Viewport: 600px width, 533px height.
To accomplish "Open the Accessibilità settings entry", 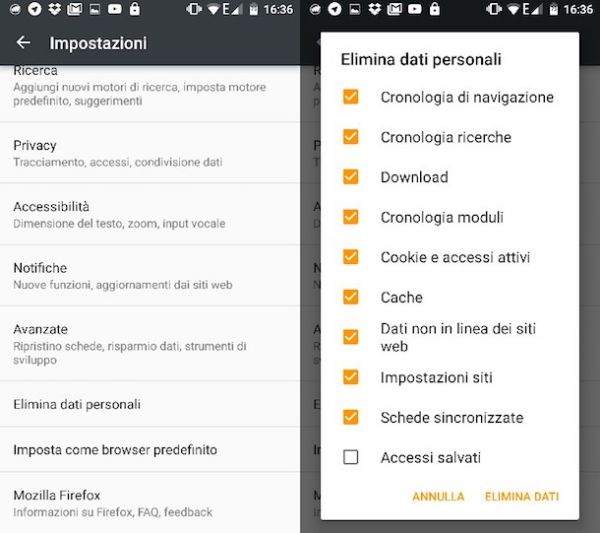I will (x=150, y=214).
